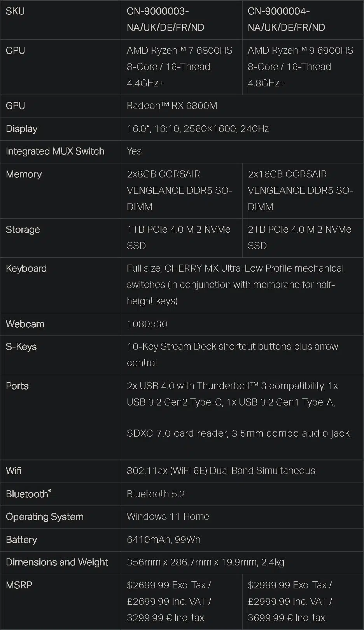Click the 1080p30 webcam value
This screenshot has height=630, width=364.
[x=147, y=324]
